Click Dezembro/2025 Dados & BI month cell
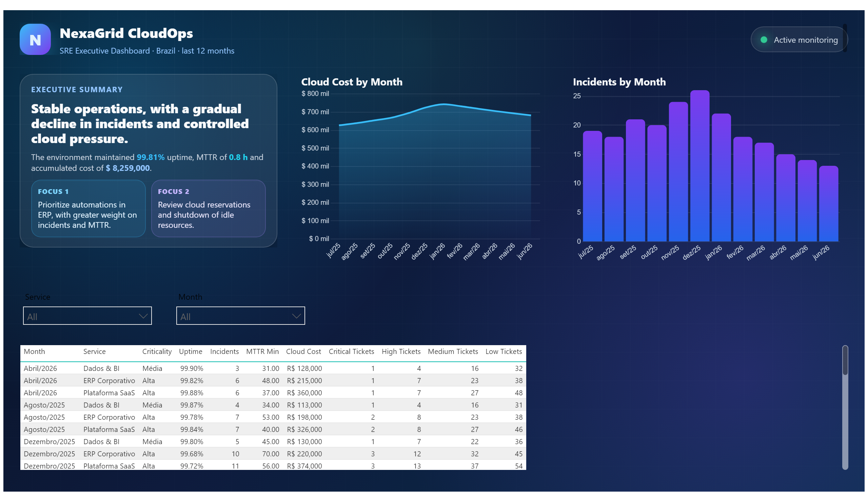The height and width of the screenshot is (495, 868). coord(49,442)
